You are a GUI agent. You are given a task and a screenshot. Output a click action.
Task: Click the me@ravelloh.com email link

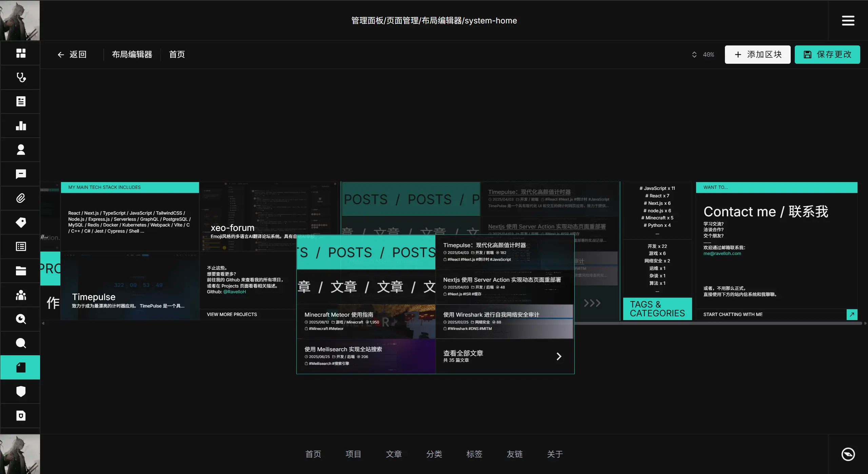pos(722,254)
